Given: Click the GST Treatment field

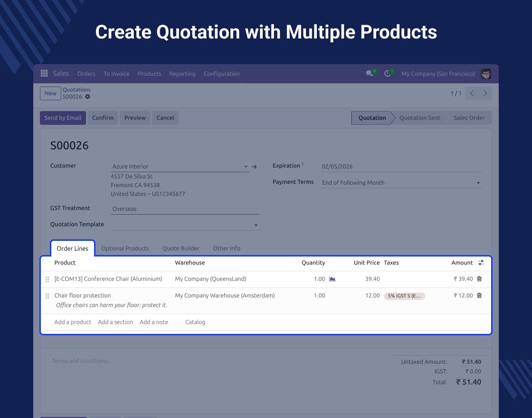Looking at the screenshot, I should 185,209.
